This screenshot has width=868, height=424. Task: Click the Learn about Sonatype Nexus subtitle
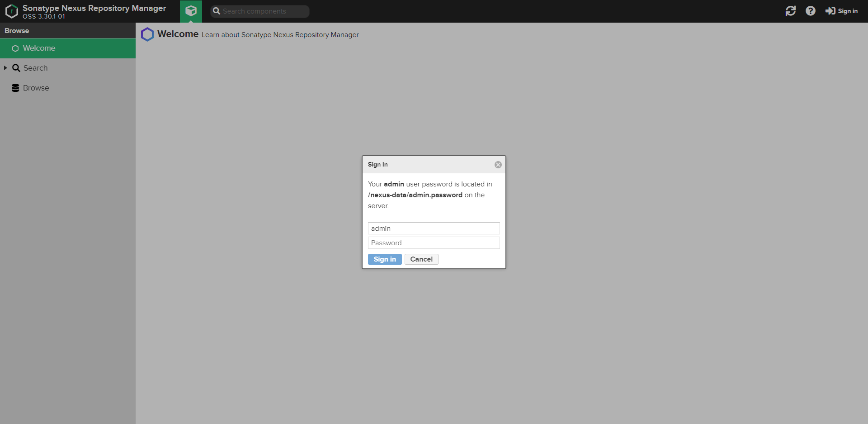click(280, 35)
